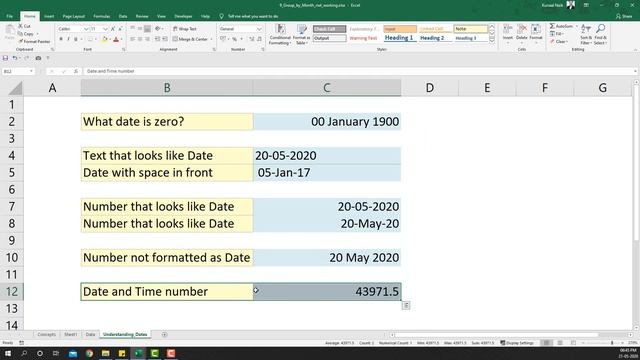Click the Tell me what you want search
The image size is (640, 360).
[x=249, y=16]
